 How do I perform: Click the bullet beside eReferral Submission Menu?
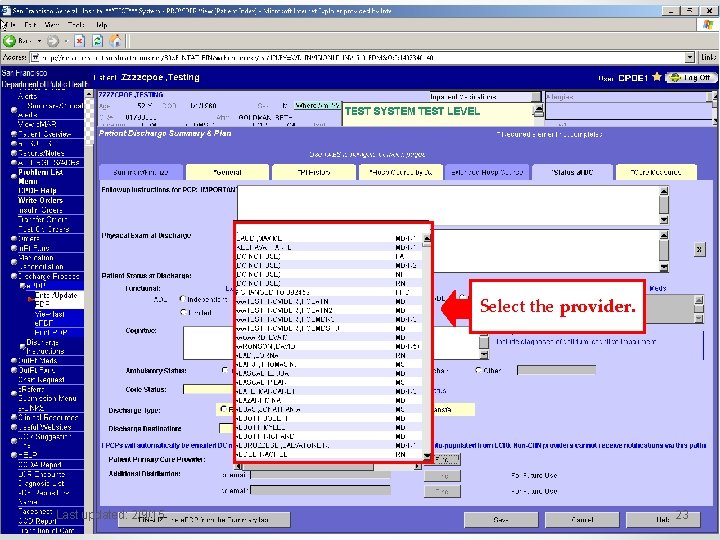click(x=14, y=394)
